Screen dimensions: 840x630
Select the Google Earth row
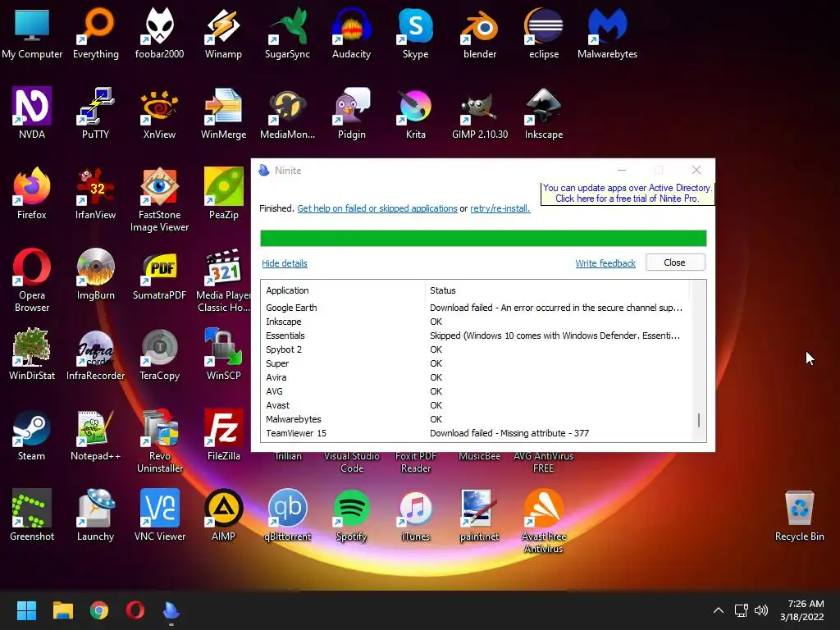tap(477, 308)
